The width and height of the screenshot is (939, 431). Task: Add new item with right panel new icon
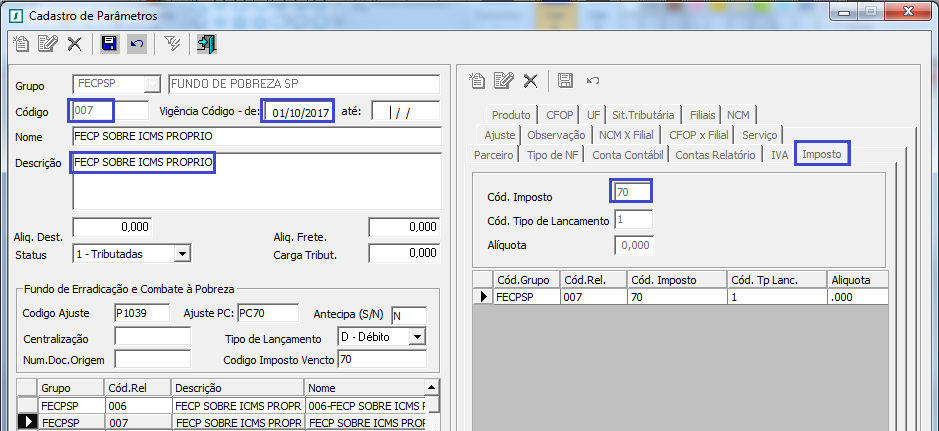pyautogui.click(x=477, y=81)
